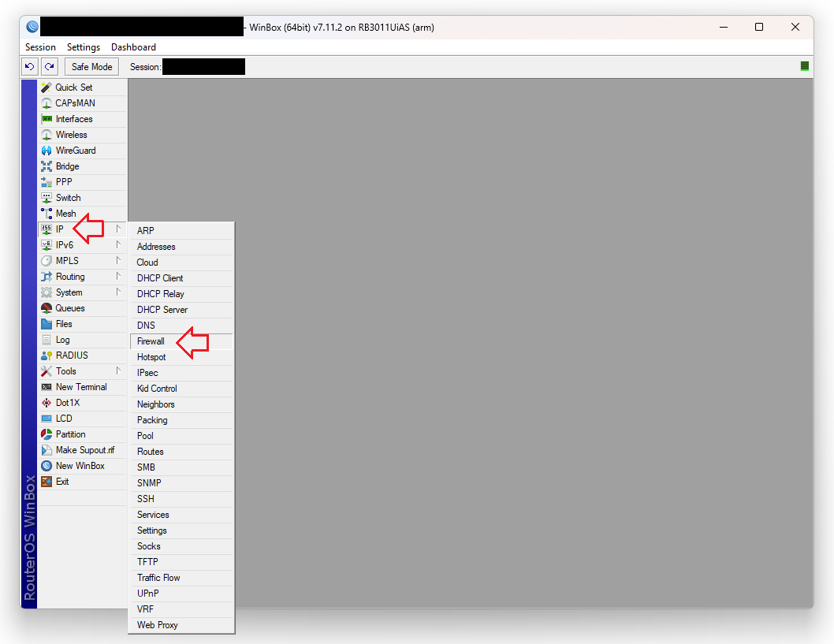Open the Queues icon in sidebar
This screenshot has height=644, width=834.
click(47, 308)
